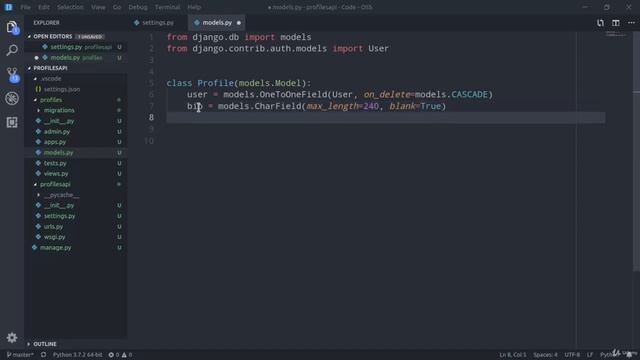This screenshot has height=360, width=640.
Task: Switch to the settings.py editor tab
Action: point(158,23)
